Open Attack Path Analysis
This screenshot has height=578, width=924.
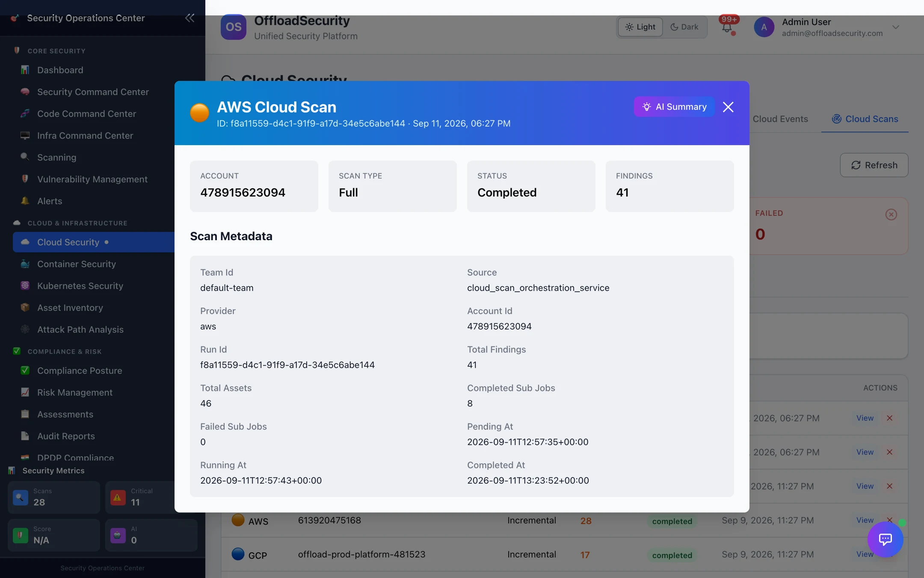pyautogui.click(x=80, y=330)
